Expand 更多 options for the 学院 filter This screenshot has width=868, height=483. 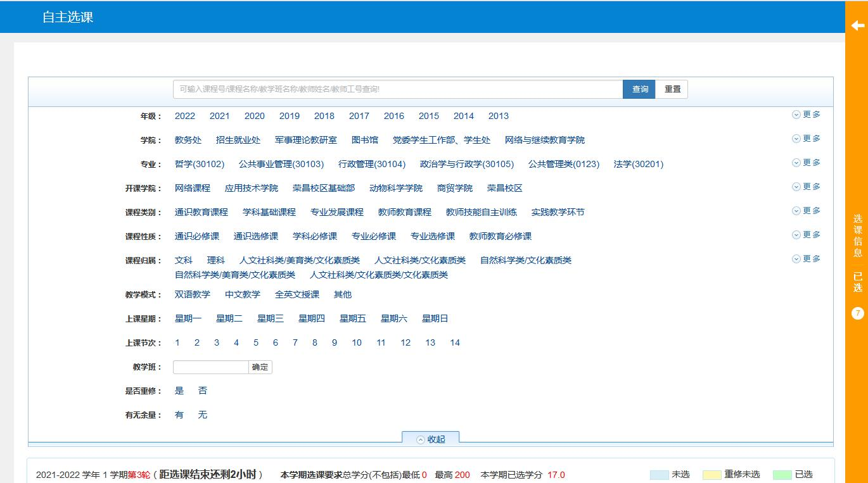(808, 138)
